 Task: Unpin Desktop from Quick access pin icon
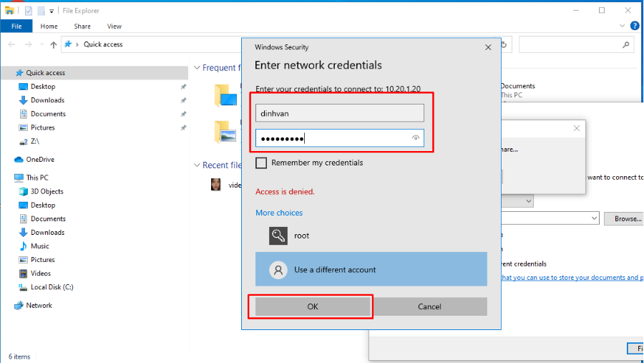pos(183,87)
